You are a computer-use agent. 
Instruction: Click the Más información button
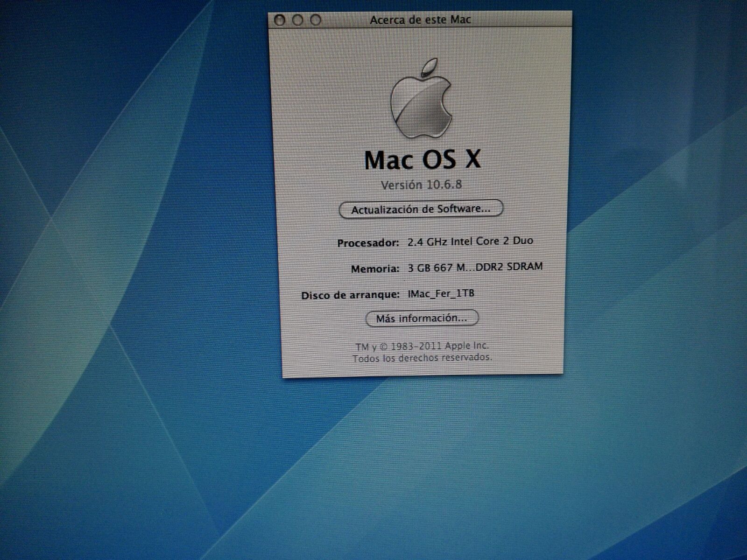[422, 318]
